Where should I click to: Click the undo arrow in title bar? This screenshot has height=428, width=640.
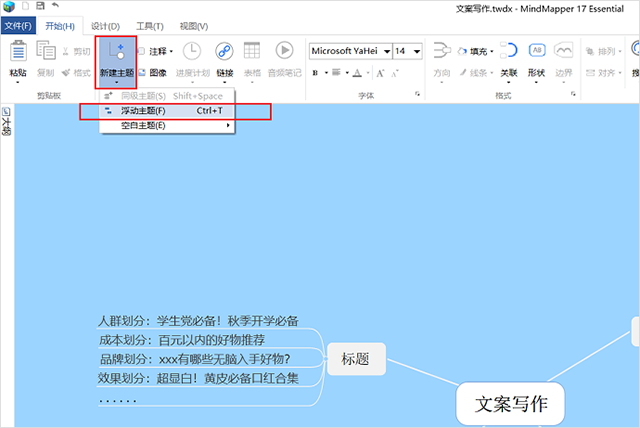[x=54, y=6]
